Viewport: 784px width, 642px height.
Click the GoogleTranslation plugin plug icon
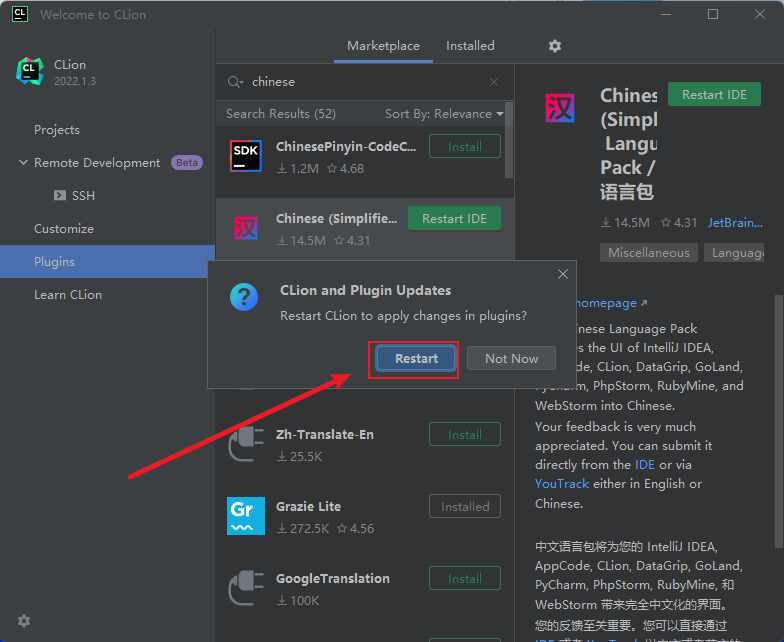(x=246, y=588)
